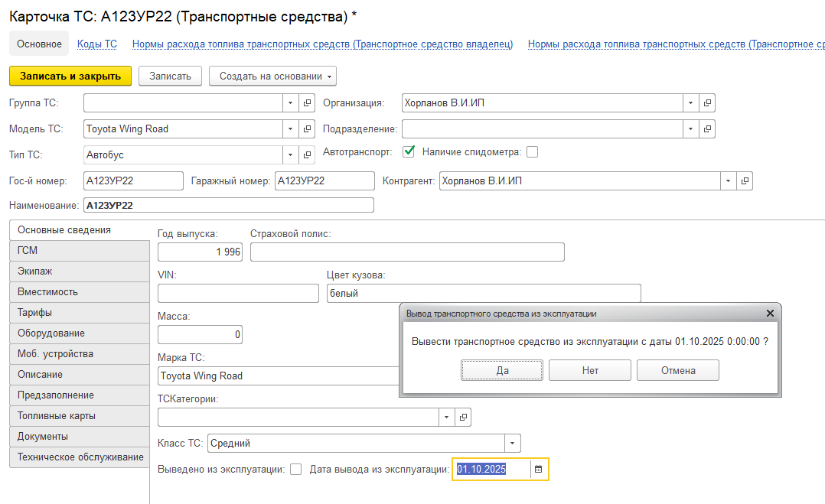Expand the Класс ТС dropdown

click(x=513, y=443)
